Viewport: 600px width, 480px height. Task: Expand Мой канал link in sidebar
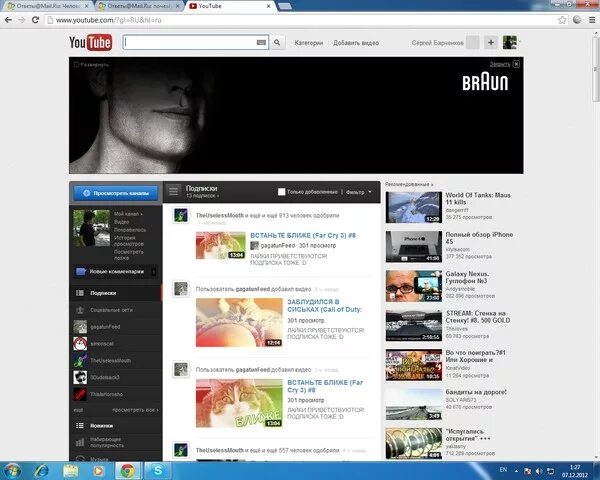click(128, 214)
